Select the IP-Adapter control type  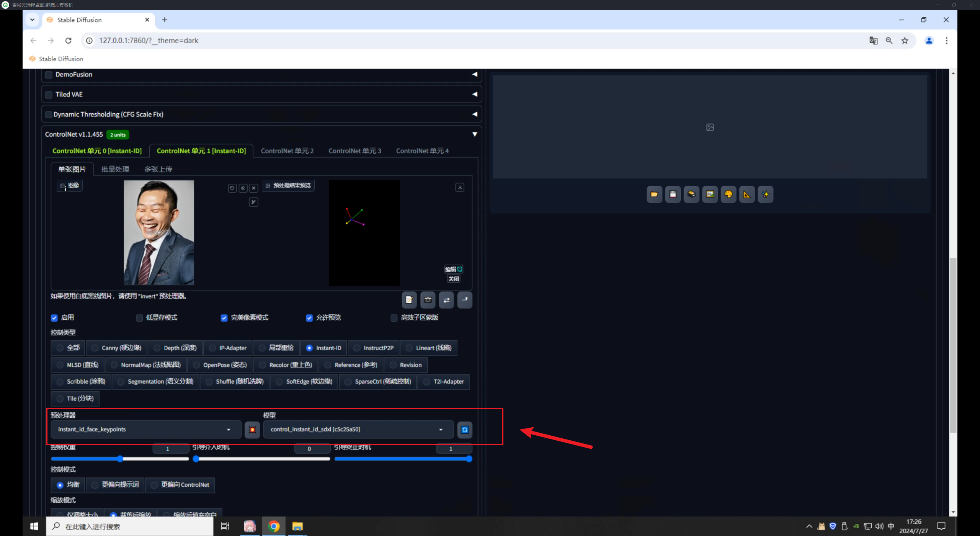tap(228, 348)
